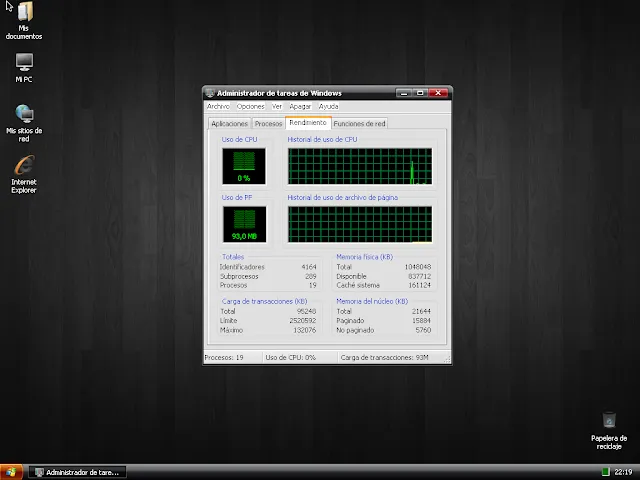
Task: Click Identificadores value 4164
Action: click(x=309, y=267)
